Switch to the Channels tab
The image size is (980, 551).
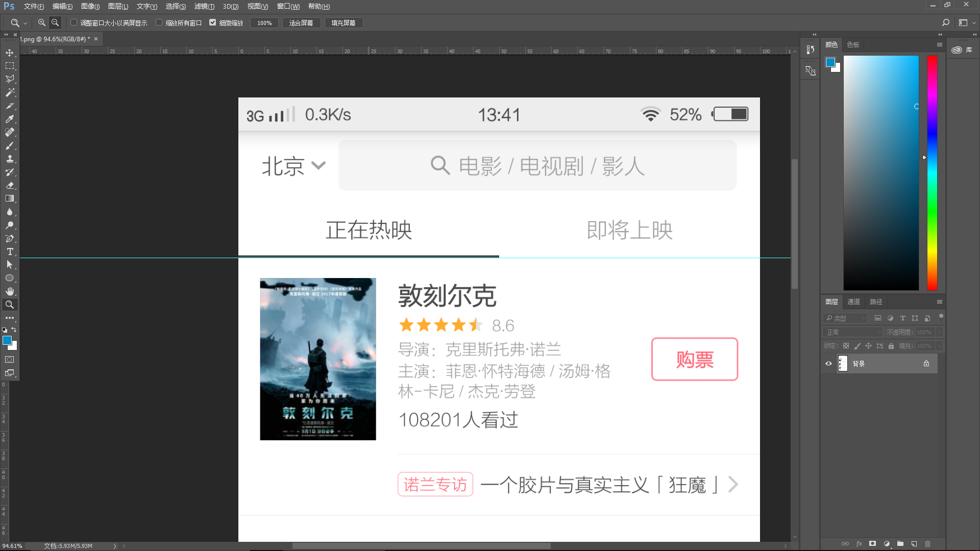coord(853,302)
